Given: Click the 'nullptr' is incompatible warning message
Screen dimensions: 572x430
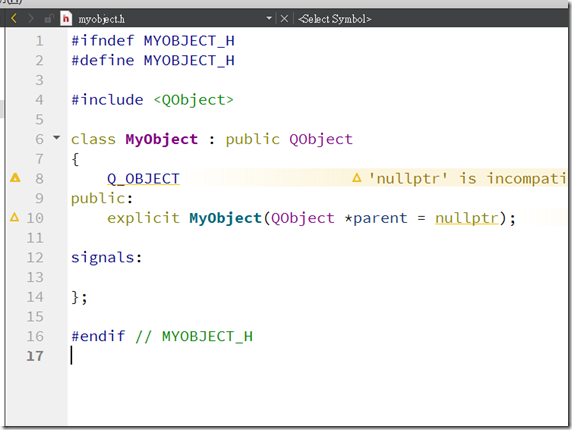Looking at the screenshot, I should click(x=467, y=178).
